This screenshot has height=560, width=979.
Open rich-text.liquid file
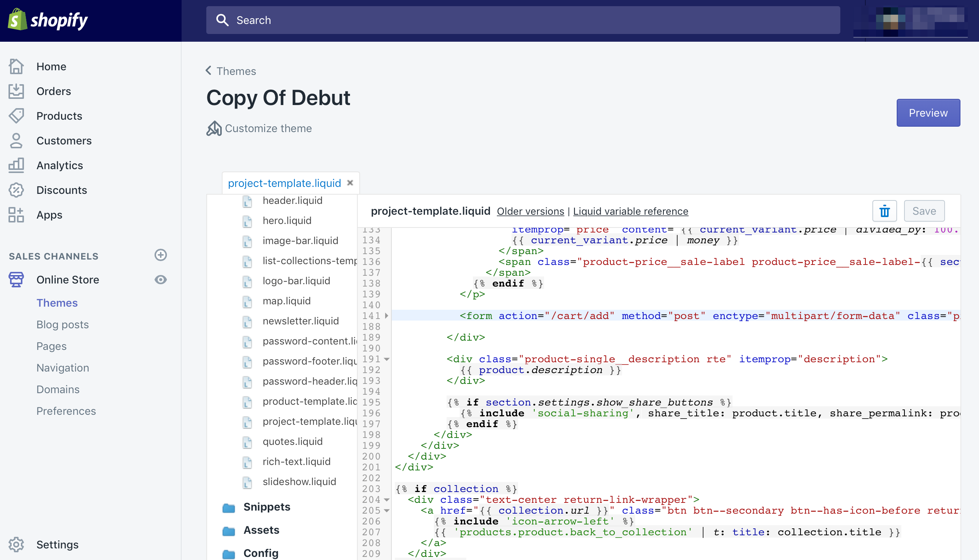coord(297,462)
